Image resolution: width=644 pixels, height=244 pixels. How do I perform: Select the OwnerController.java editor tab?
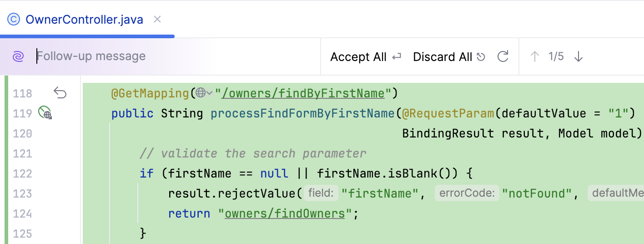84,20
